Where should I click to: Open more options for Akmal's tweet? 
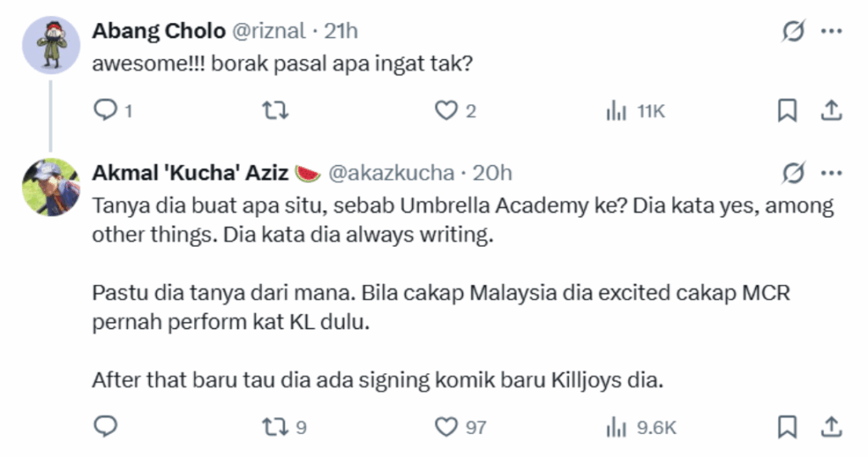[832, 173]
